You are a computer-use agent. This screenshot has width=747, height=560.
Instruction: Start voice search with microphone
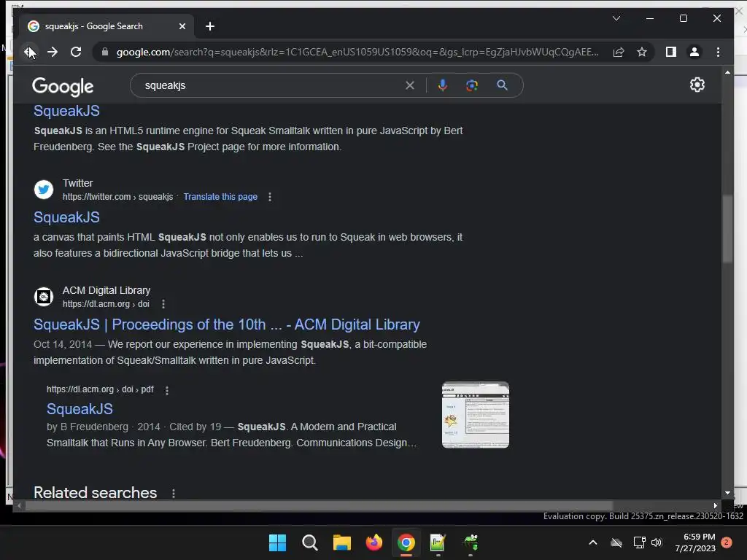[443, 86]
